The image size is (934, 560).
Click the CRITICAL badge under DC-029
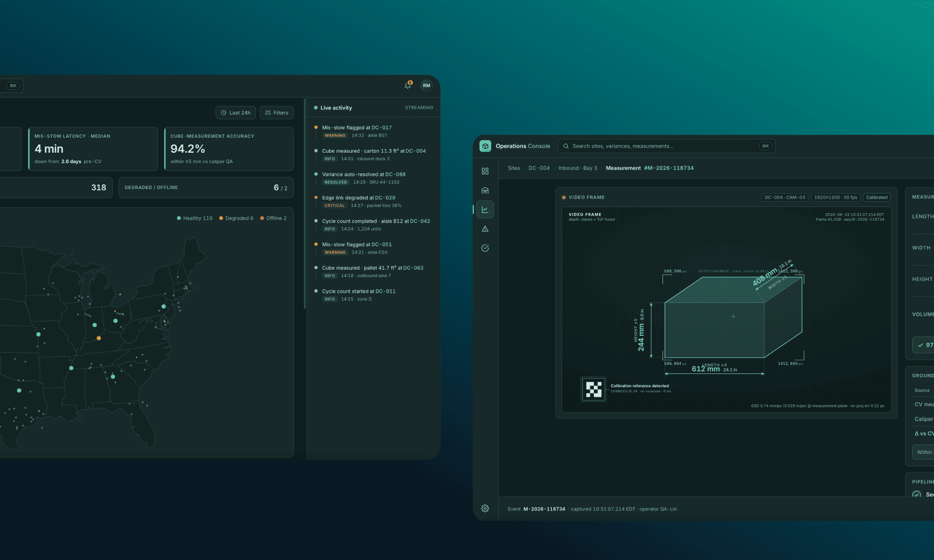tap(334, 206)
